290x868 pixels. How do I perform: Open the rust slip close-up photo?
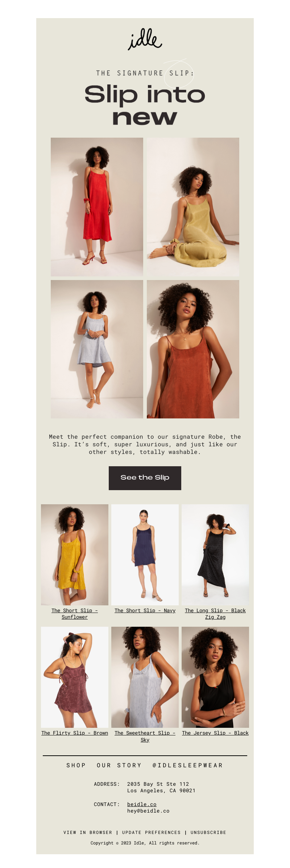(x=193, y=349)
